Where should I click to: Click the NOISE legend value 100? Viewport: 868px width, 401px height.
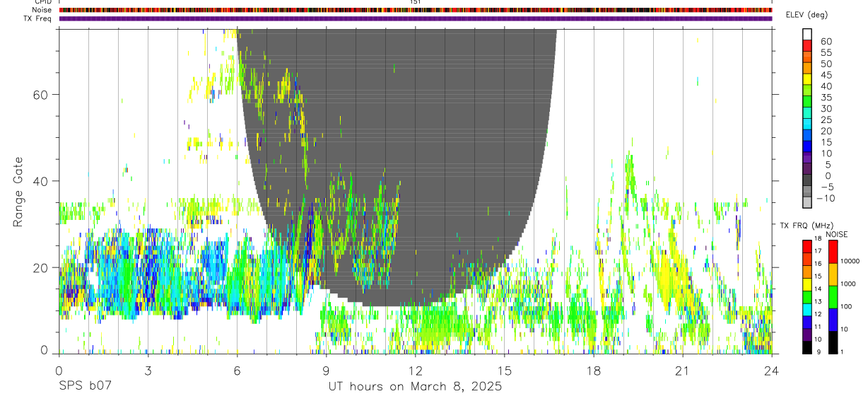847,307
